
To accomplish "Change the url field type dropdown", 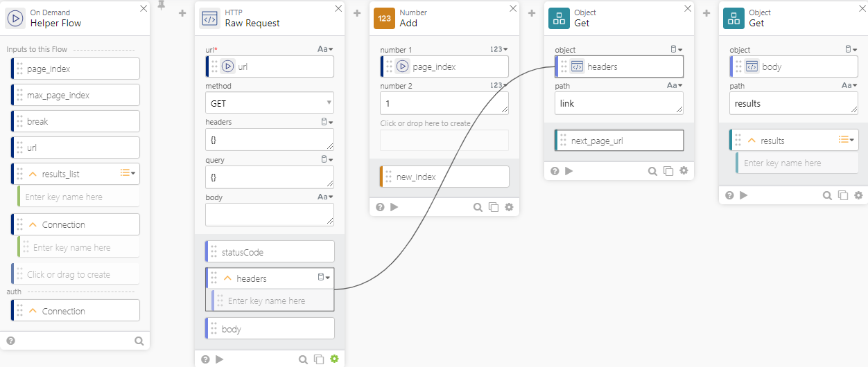I will pyautogui.click(x=325, y=49).
